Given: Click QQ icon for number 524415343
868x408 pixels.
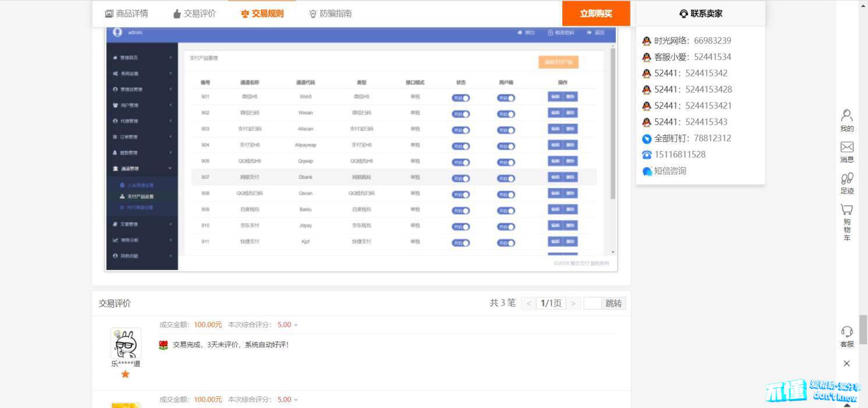Looking at the screenshot, I should point(646,122).
